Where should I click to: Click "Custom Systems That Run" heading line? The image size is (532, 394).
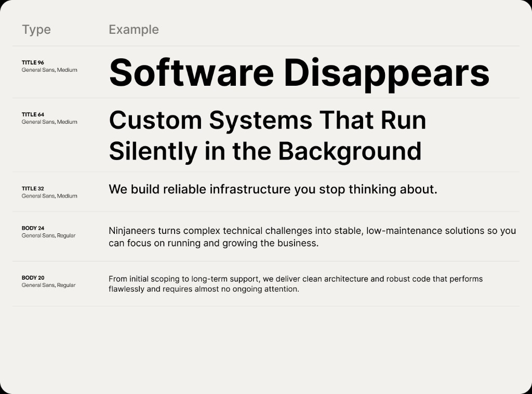pyautogui.click(x=268, y=121)
